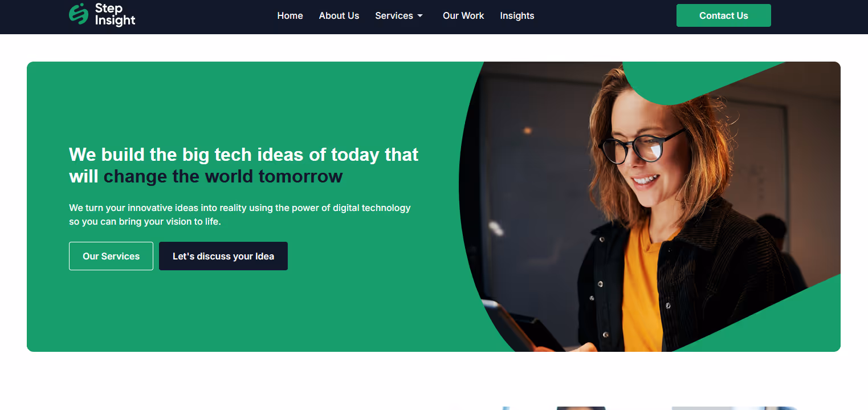Click the green curved shape atop the photo
The height and width of the screenshot is (410, 868).
coord(684,80)
